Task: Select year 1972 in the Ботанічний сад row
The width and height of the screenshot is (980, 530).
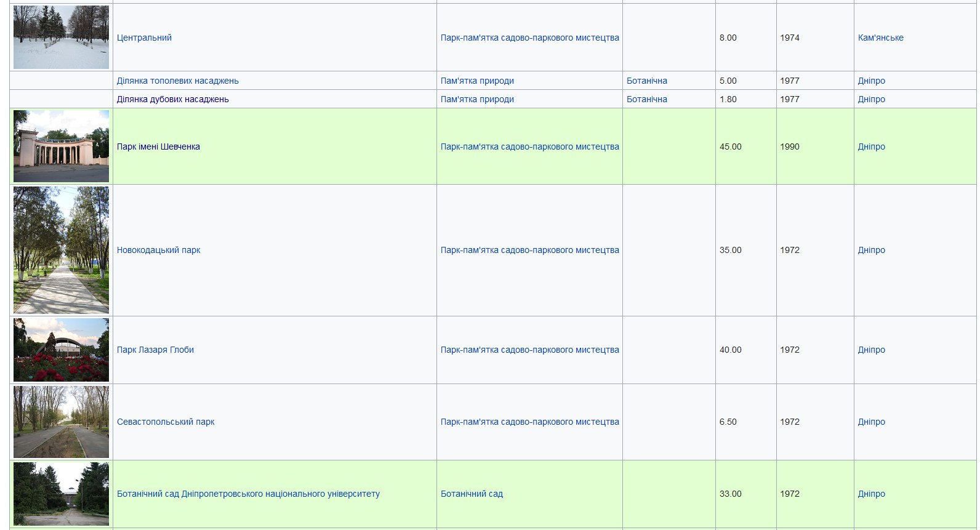Action: point(790,494)
